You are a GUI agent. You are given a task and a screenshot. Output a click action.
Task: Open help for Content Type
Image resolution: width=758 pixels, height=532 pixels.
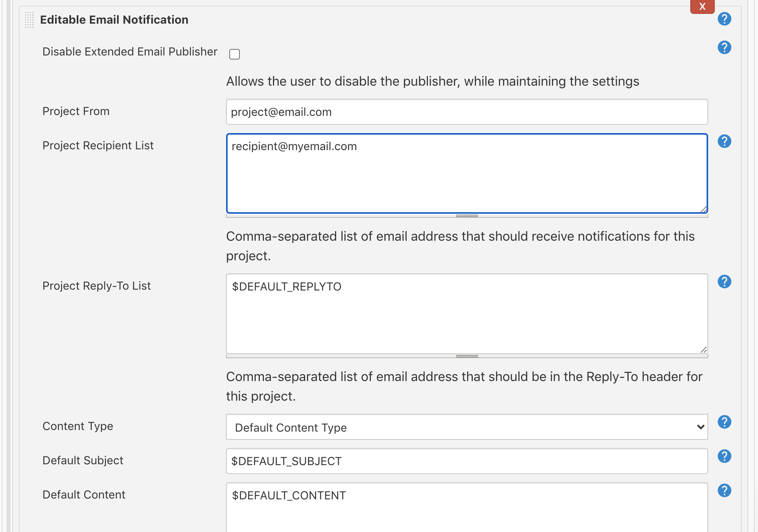coord(724,422)
